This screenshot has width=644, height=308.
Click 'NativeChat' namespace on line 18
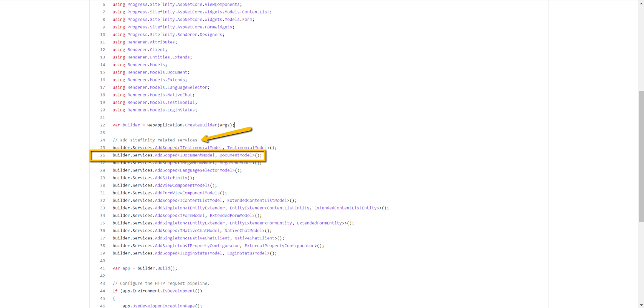point(180,95)
